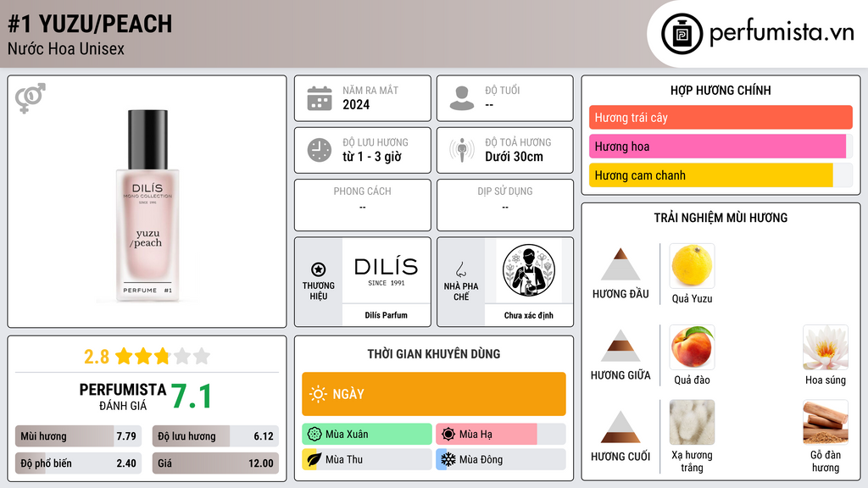Click the sun icon in Ngày bar
Screen dimensions: 868x488
click(x=319, y=394)
